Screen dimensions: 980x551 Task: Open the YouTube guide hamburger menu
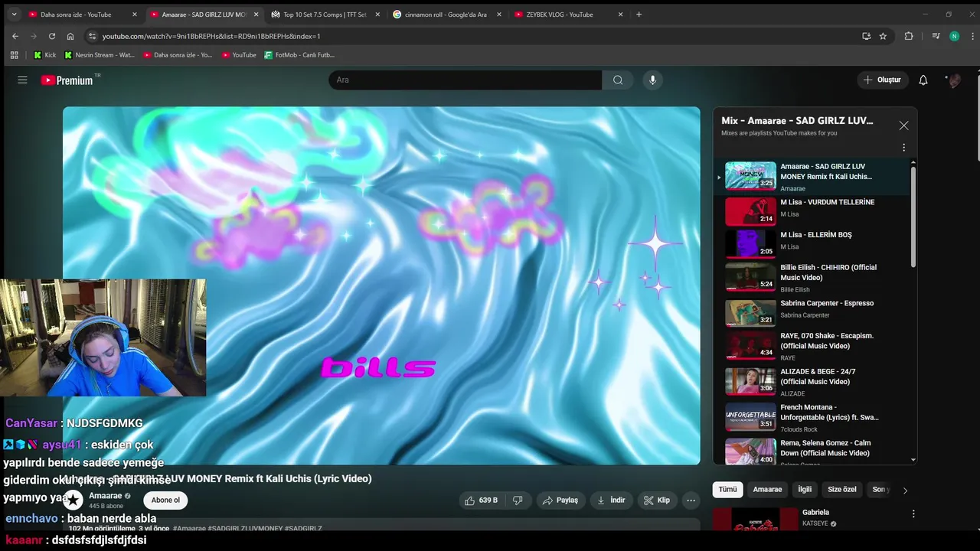point(22,80)
